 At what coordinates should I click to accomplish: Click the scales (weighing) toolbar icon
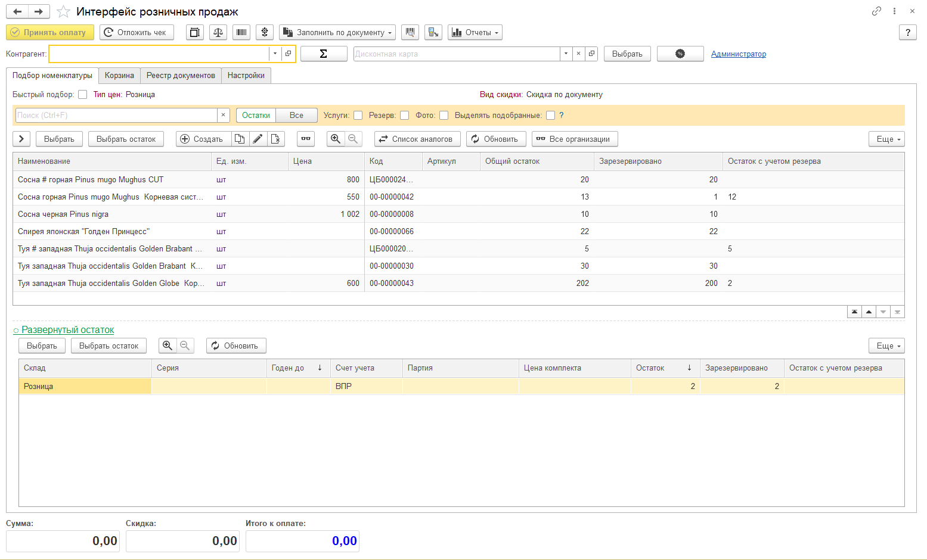tap(218, 32)
